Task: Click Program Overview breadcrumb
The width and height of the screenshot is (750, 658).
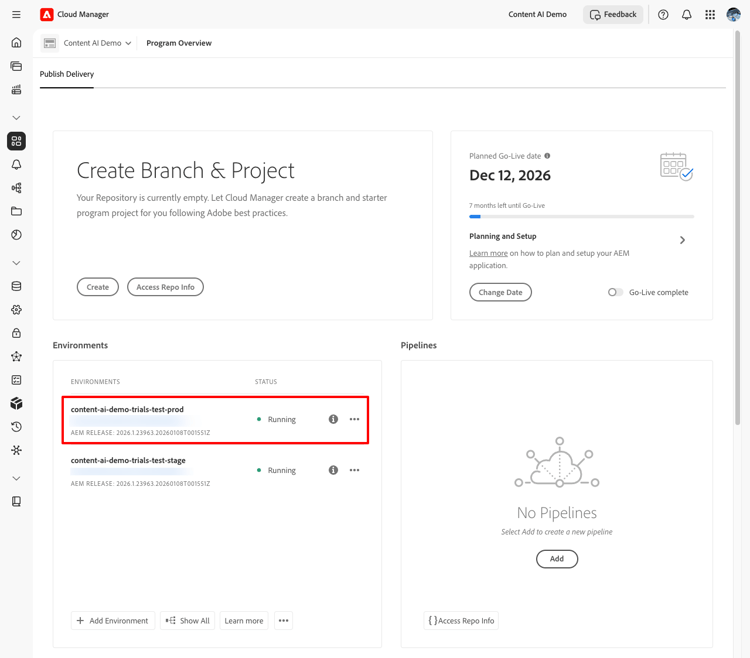Action: pos(179,43)
